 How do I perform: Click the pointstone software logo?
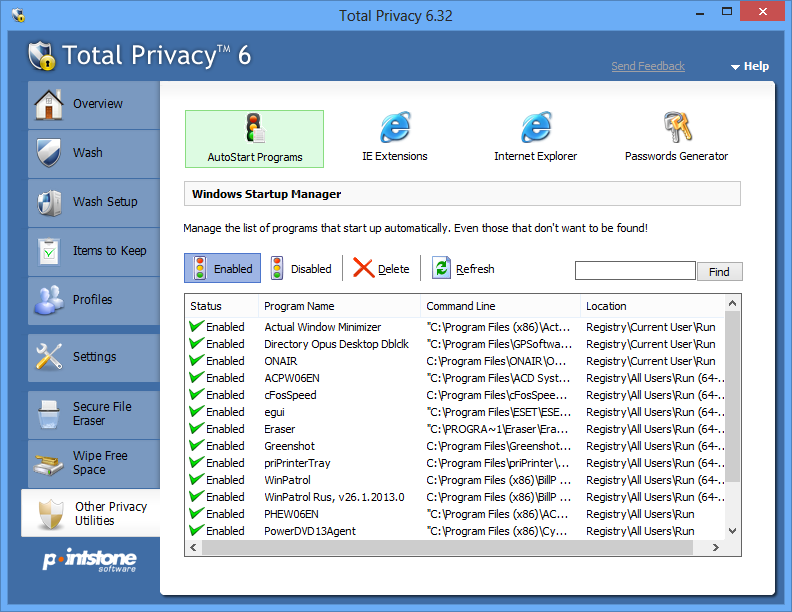[90, 560]
